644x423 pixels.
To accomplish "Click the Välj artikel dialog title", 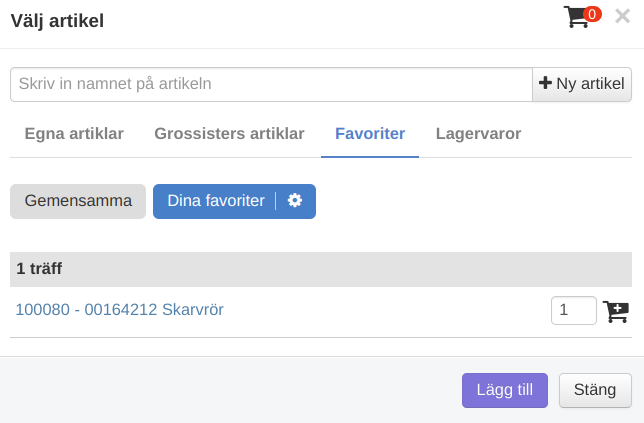I will pyautogui.click(x=57, y=20).
